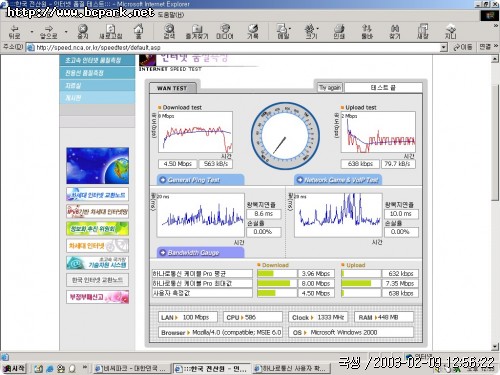Click the address bar URL field
This screenshot has width=500, height=375.
pos(233,48)
